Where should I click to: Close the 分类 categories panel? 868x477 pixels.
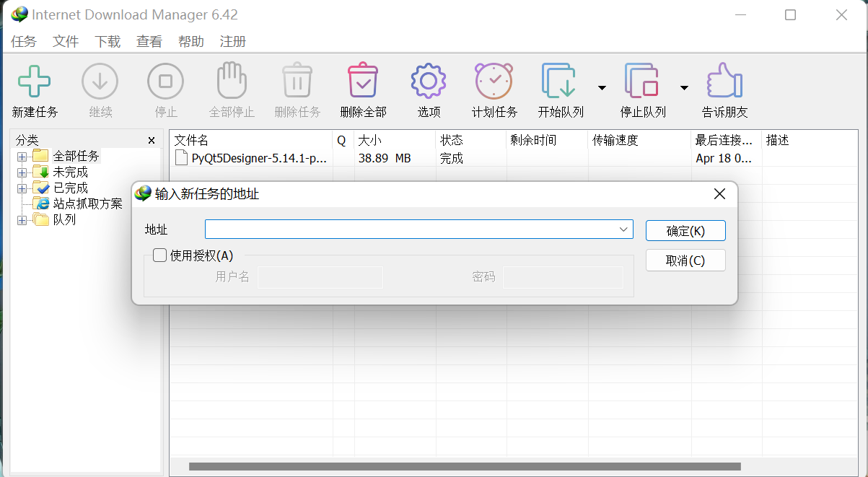152,140
